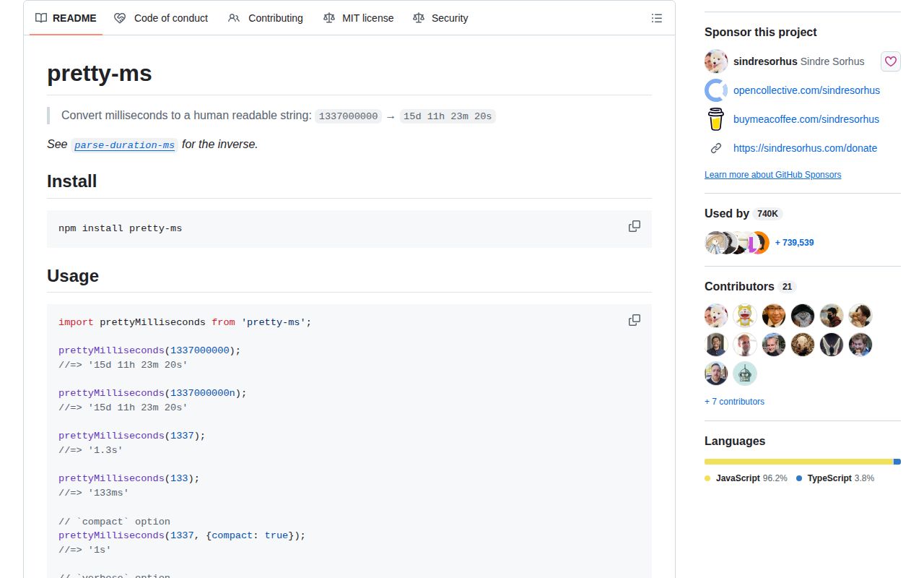Open the yellow cartoon cat contributor avatar
This screenshot has height=578, width=924.
tap(745, 316)
